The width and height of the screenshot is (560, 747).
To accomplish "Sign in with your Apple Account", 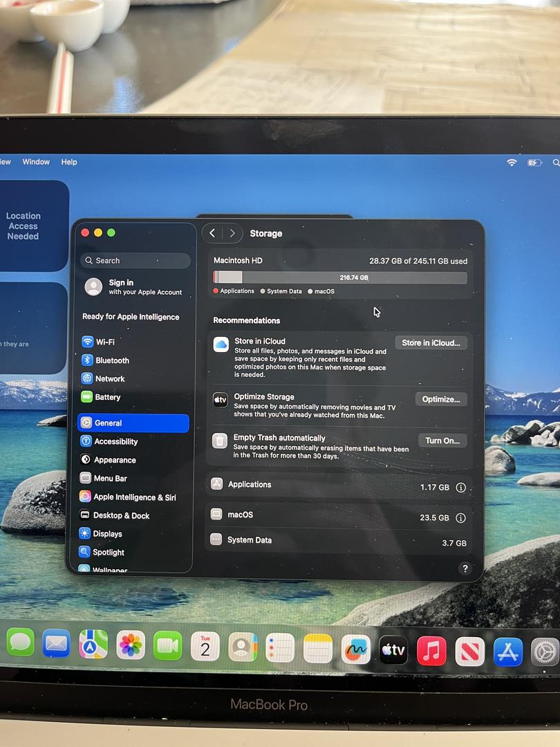I will (x=135, y=287).
